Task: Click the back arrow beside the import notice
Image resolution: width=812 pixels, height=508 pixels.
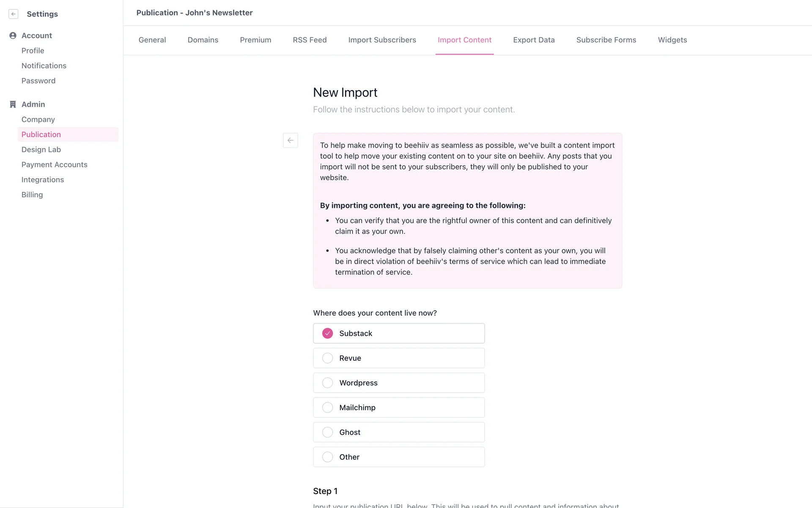Action: click(x=291, y=140)
